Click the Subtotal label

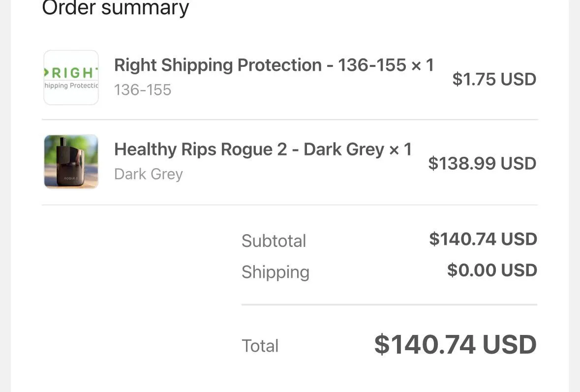coord(274,241)
